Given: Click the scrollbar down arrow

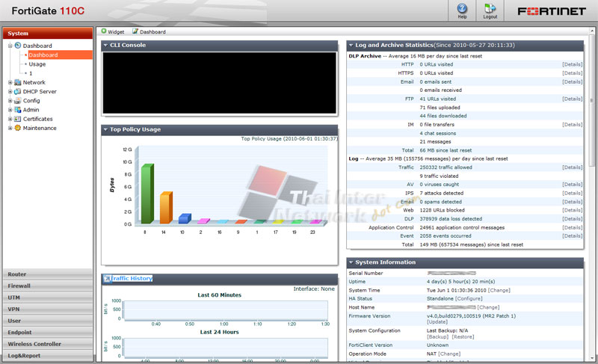Looking at the screenshot, I should point(591,358).
